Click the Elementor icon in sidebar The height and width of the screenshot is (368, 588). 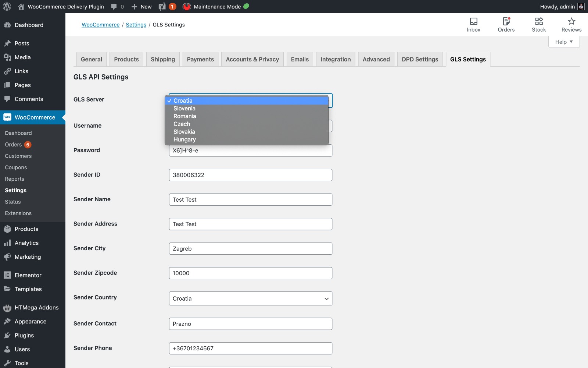point(7,275)
